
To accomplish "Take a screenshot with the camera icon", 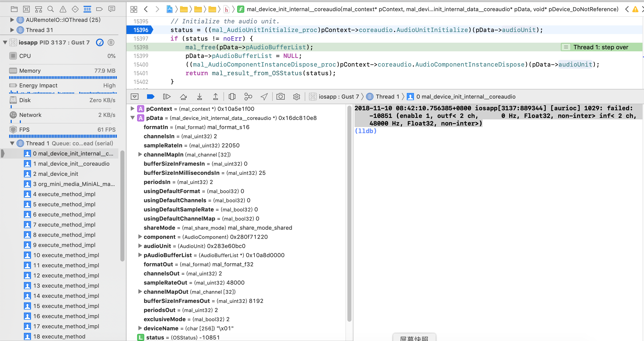I will [280, 97].
